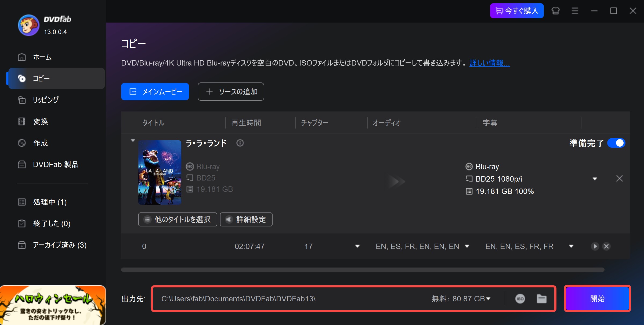
Task: Remove title 0 row with X icon
Action: (x=606, y=246)
